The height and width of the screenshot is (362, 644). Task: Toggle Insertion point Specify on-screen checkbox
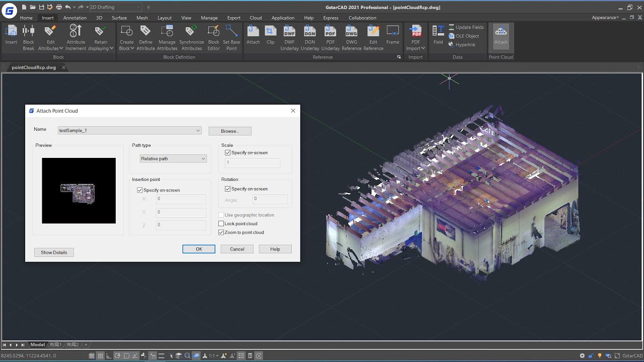pos(140,190)
